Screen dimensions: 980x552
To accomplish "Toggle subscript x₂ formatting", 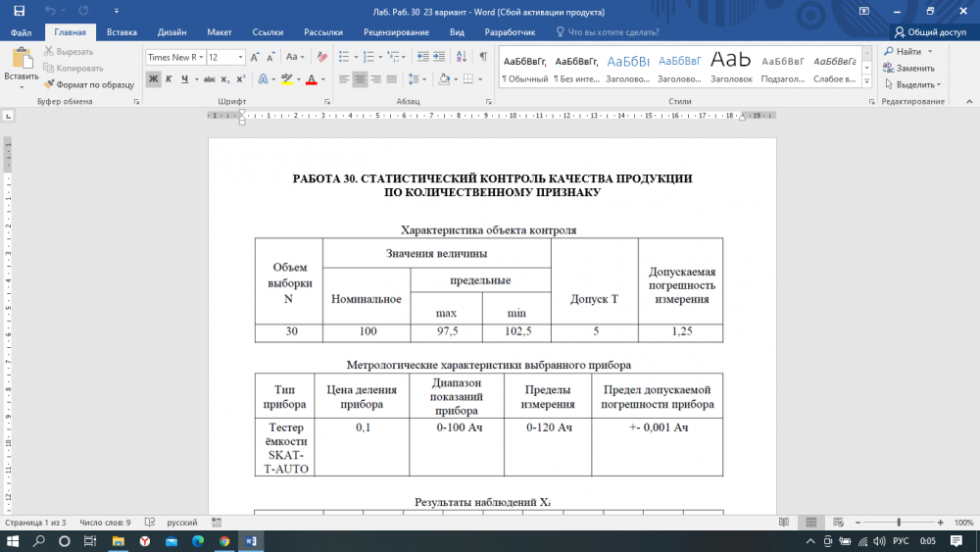I will point(225,79).
